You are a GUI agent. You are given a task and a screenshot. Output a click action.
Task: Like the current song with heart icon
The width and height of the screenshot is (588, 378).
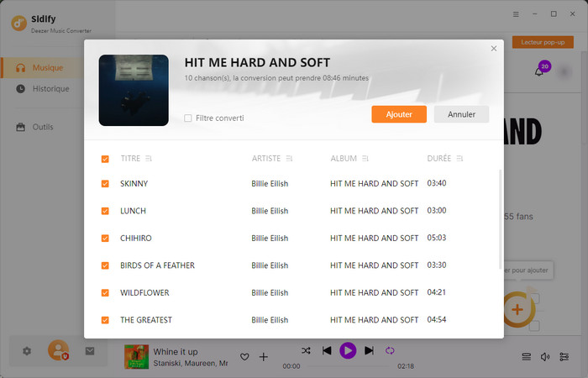tap(244, 357)
